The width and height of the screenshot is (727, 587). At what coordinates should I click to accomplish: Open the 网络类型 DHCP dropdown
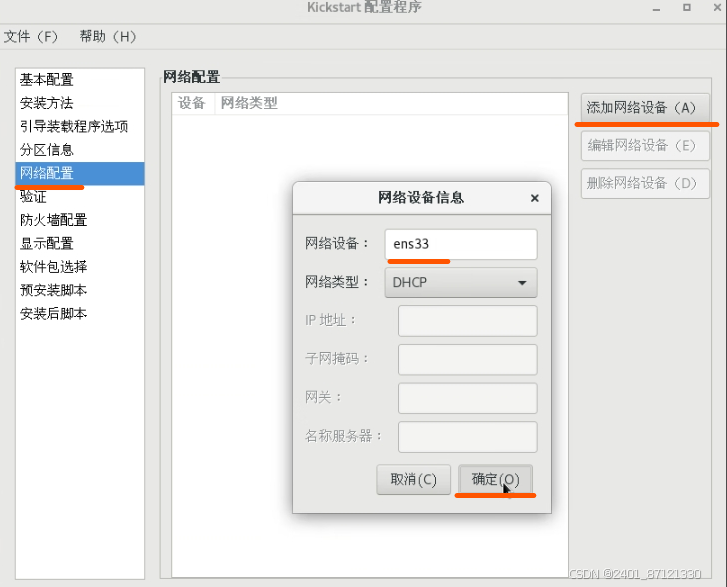point(461,282)
